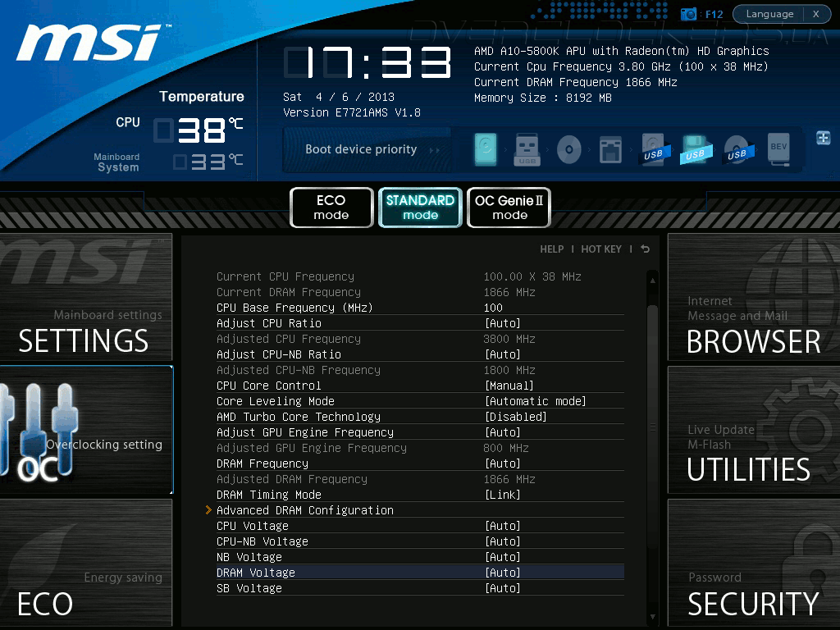Click AMD A10-5800K APU name line
Image resolution: width=840 pixels, height=630 pixels.
pyautogui.click(x=622, y=51)
